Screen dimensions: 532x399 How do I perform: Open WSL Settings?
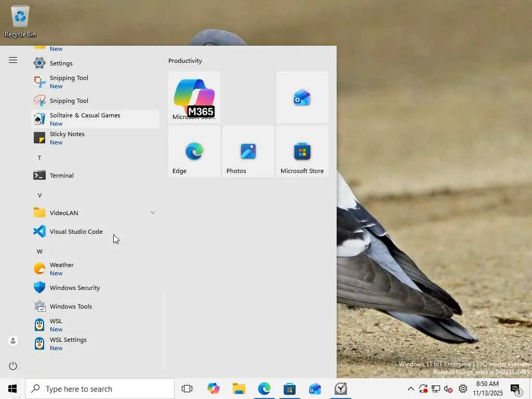coord(96,344)
